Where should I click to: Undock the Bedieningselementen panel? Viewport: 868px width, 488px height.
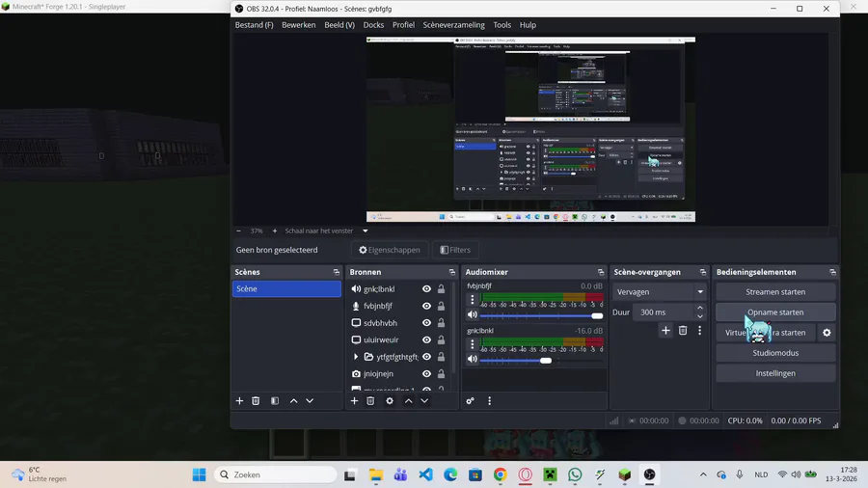(x=832, y=272)
